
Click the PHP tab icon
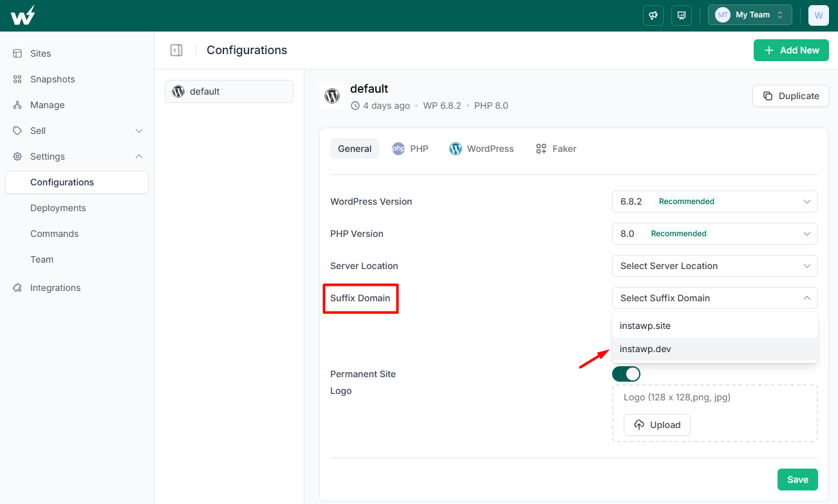pyautogui.click(x=398, y=149)
